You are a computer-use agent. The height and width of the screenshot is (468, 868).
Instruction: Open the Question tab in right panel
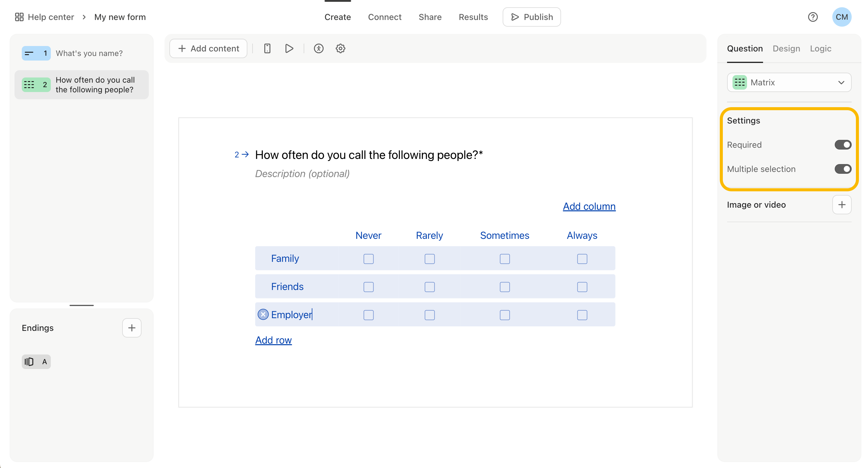pyautogui.click(x=745, y=48)
